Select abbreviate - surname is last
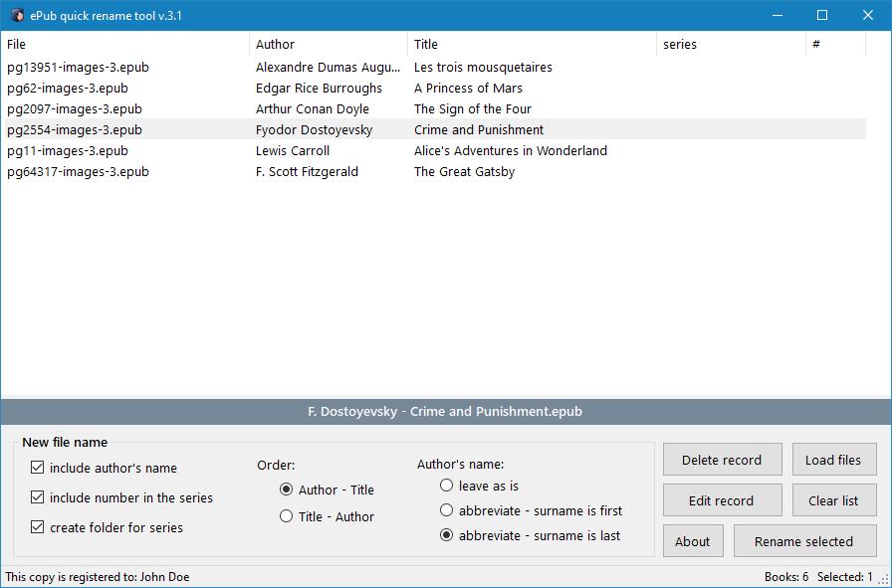The width and height of the screenshot is (892, 588). tap(447, 535)
